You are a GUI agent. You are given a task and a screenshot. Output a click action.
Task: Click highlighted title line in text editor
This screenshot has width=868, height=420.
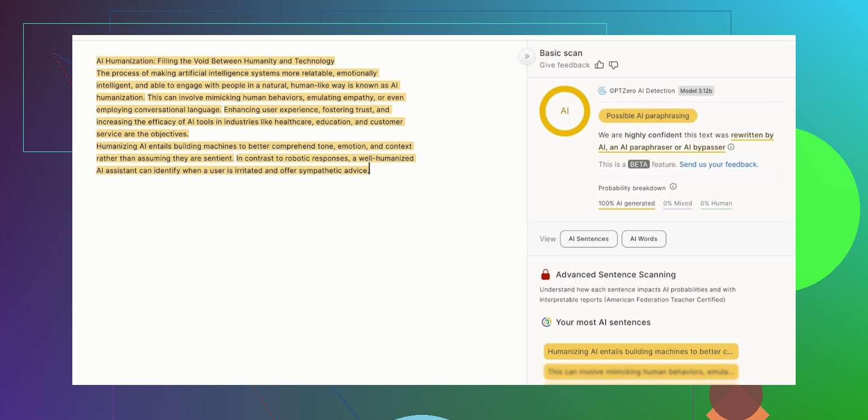pyautogui.click(x=215, y=61)
